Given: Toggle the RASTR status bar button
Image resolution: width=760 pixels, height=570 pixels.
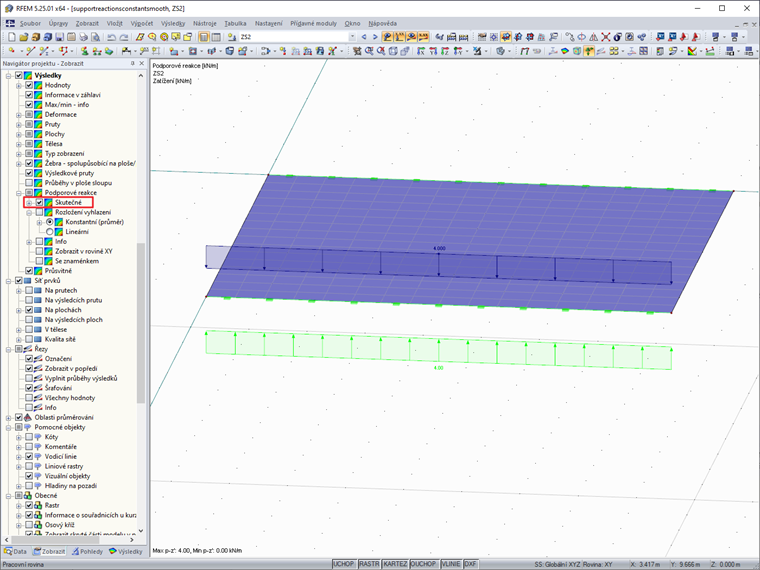Looking at the screenshot, I should 369,564.
